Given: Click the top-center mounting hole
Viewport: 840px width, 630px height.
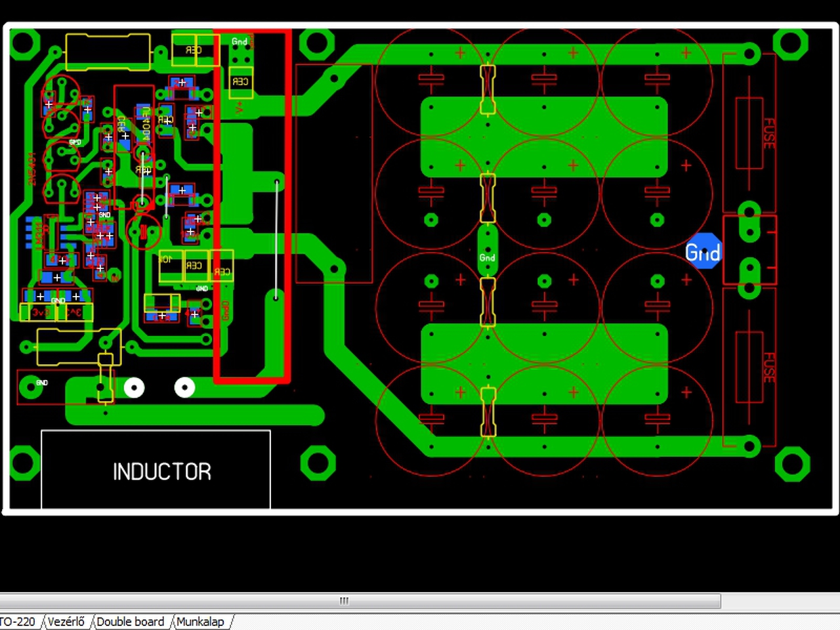Looking at the screenshot, I should 317,43.
